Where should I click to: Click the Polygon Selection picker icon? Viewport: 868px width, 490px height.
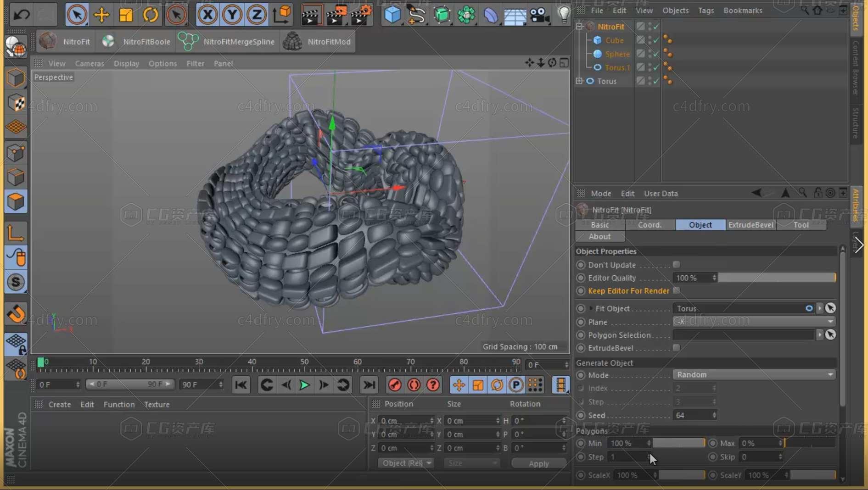pyautogui.click(x=830, y=334)
